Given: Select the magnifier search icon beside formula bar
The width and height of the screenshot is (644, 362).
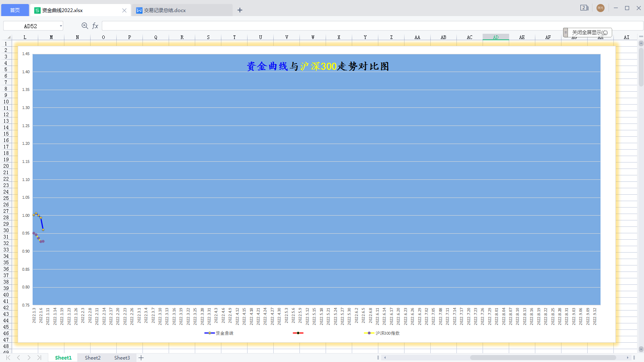Looking at the screenshot, I should tap(84, 25).
